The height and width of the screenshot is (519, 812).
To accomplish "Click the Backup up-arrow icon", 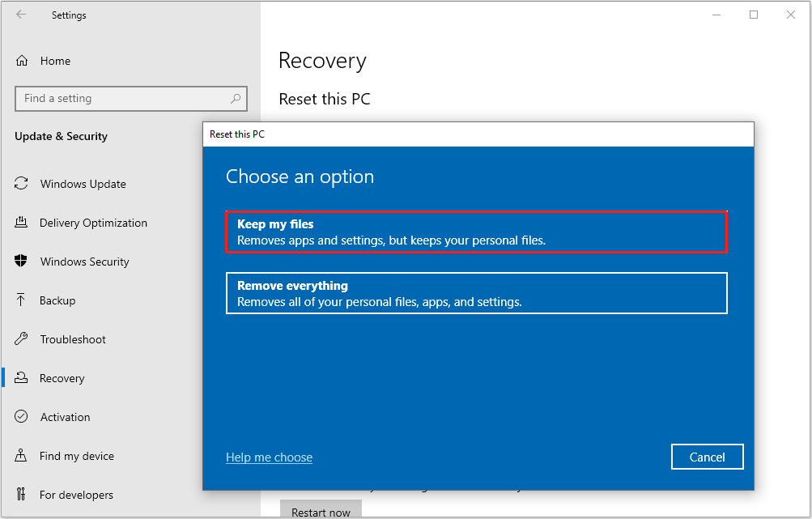I will pos(21,300).
